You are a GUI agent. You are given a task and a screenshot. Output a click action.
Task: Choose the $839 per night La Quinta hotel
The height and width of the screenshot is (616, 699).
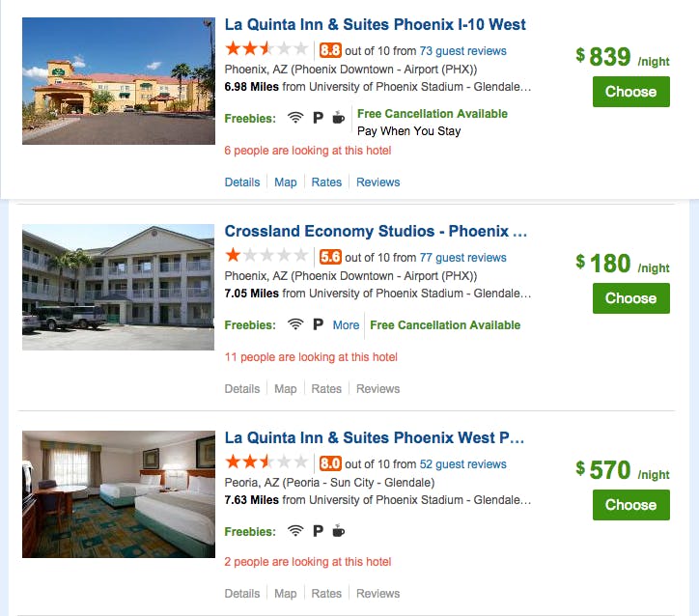click(x=630, y=92)
